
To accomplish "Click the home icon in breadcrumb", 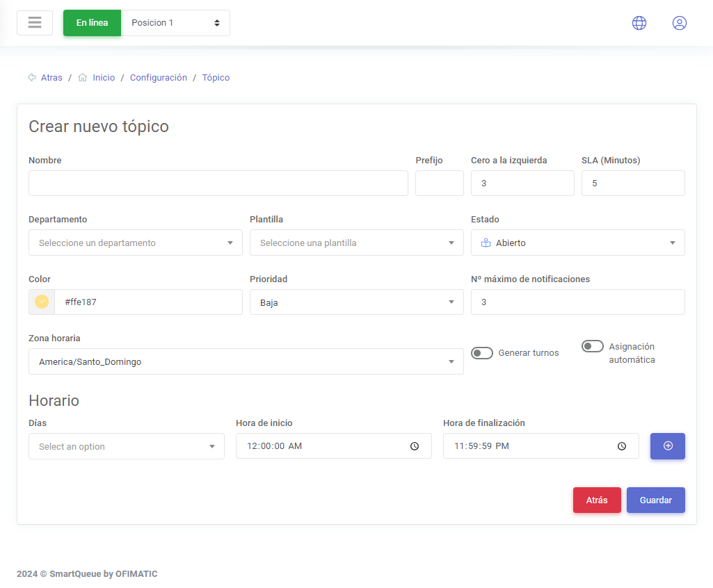I will tap(83, 78).
